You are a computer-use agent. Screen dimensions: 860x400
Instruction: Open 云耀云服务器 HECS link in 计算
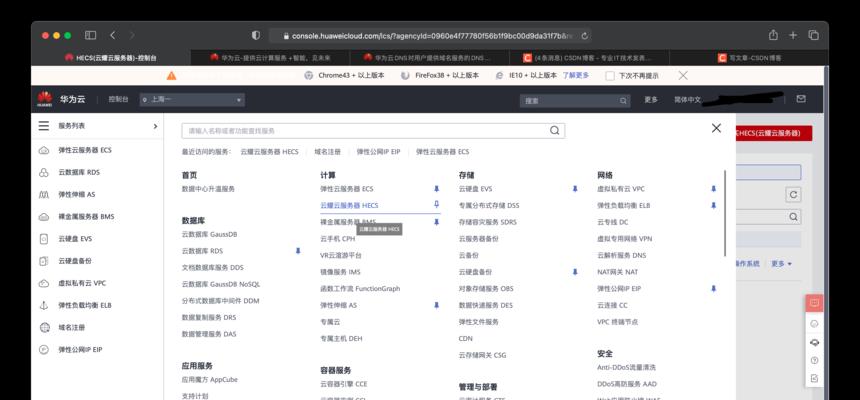349,205
